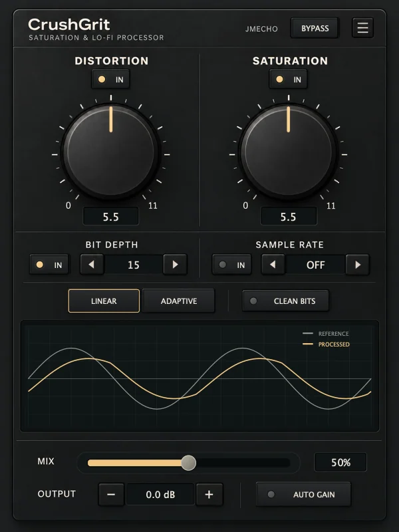Image resolution: width=399 pixels, height=532 pixels.
Task: Enable the AUTO GAIN toggle
Action: (x=303, y=495)
